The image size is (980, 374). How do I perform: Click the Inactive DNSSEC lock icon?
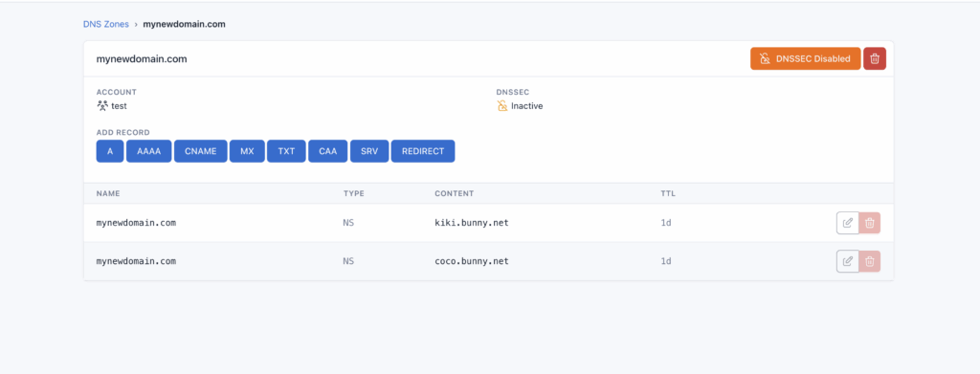click(501, 106)
